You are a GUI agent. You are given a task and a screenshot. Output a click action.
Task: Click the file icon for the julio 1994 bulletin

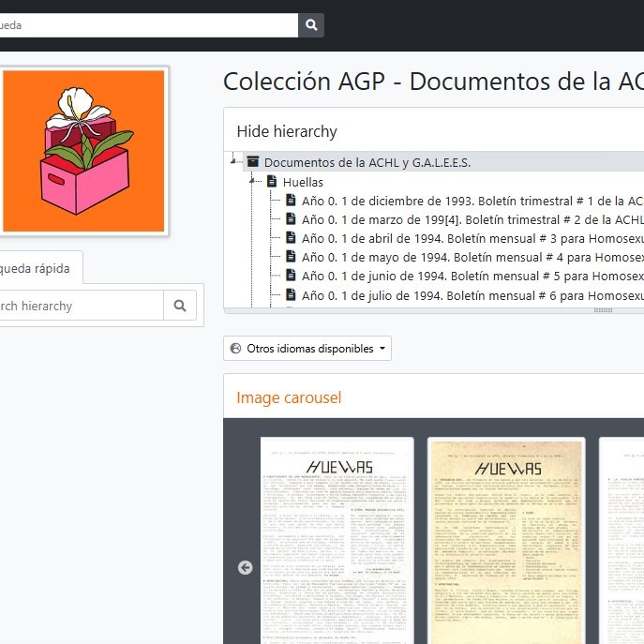point(291,295)
